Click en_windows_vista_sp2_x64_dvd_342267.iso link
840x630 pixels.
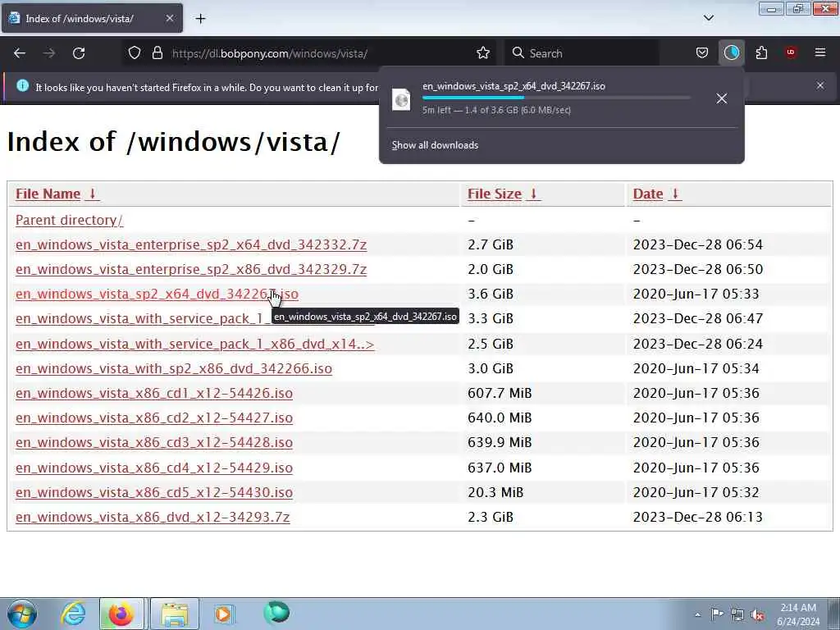pos(157,294)
